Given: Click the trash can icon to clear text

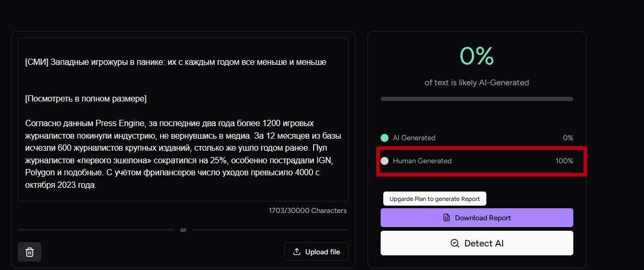Looking at the screenshot, I should [x=30, y=252].
